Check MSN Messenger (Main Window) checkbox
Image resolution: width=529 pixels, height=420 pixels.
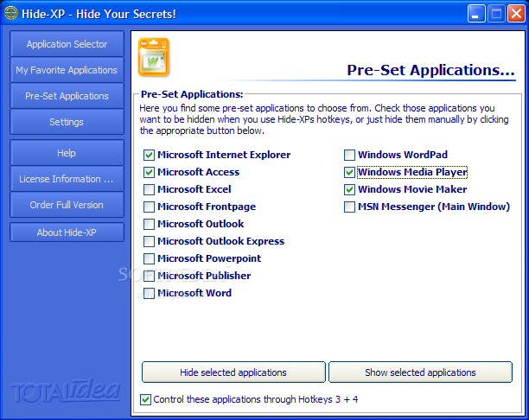[x=349, y=207]
